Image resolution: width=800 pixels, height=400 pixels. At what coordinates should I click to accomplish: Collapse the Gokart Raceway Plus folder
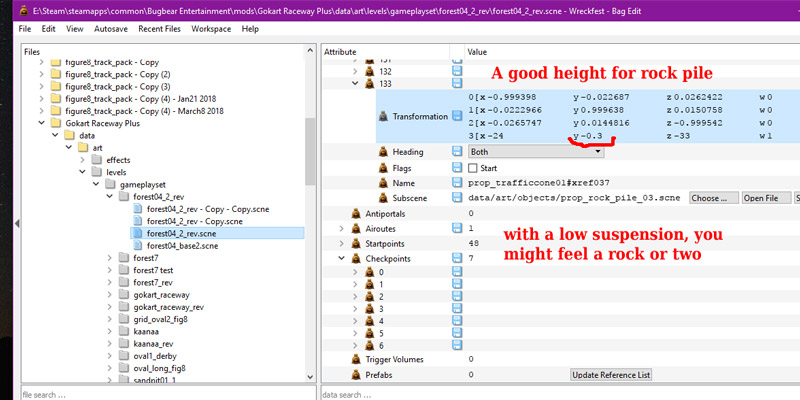click(x=41, y=123)
